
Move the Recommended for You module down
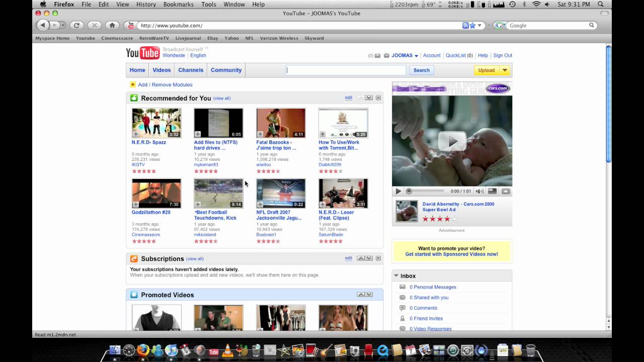pyautogui.click(x=369, y=98)
